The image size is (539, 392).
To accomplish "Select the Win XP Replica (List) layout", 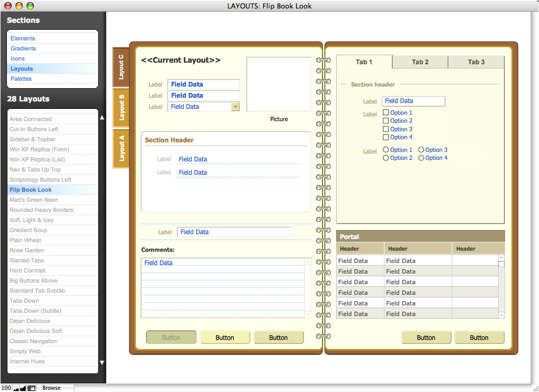I will point(53,159).
